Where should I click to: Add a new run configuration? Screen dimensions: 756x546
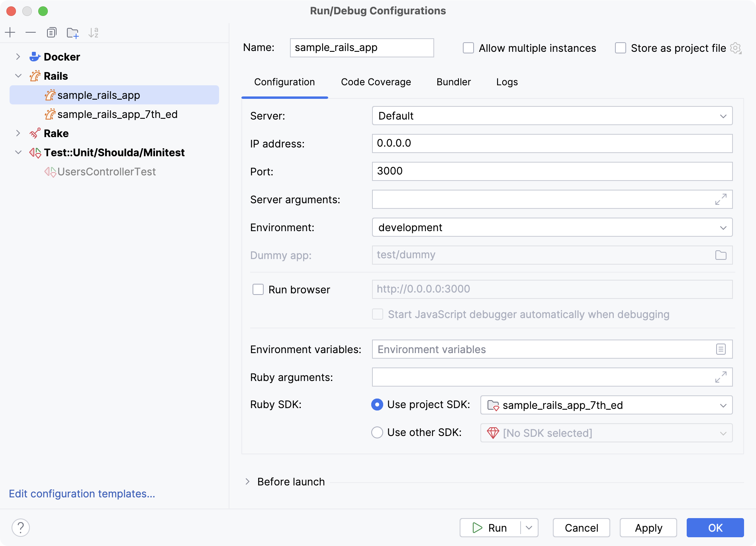pyautogui.click(x=10, y=32)
